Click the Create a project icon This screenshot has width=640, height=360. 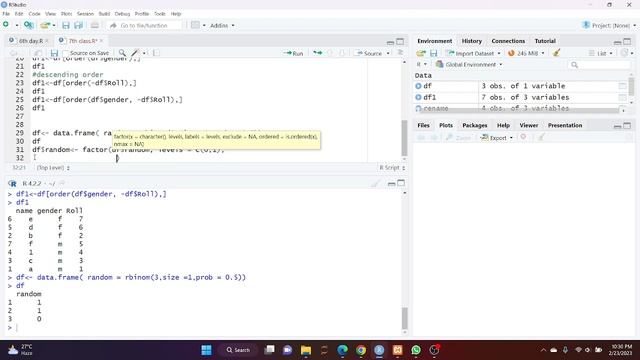tap(29, 25)
